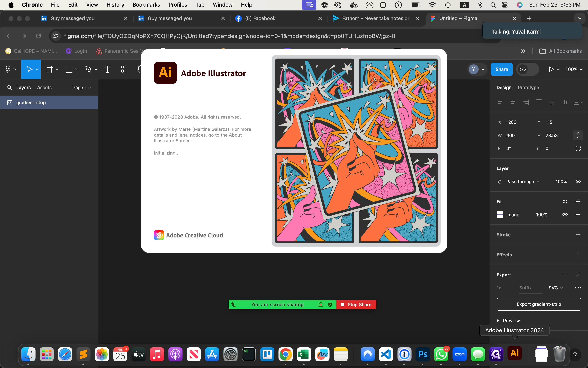Open Photoshop from the Dock
Viewport: 588px width, 368px height.
423,354
